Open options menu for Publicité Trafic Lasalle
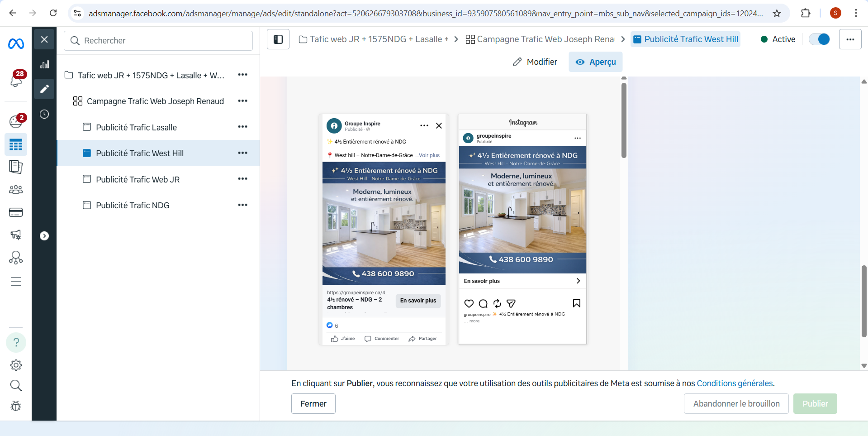The height and width of the screenshot is (436, 868). pos(242,127)
